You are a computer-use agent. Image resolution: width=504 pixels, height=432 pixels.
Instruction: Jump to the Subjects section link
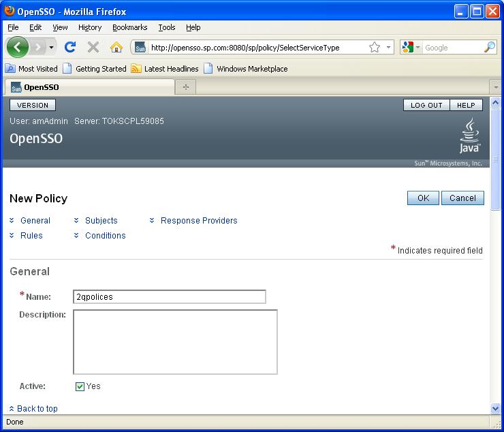coord(101,221)
